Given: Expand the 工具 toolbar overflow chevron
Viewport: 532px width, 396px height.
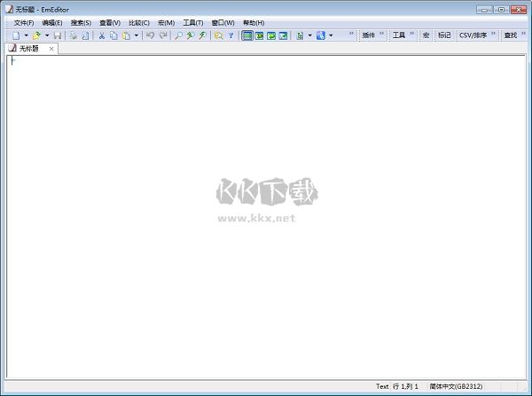Looking at the screenshot, I should [412, 34].
